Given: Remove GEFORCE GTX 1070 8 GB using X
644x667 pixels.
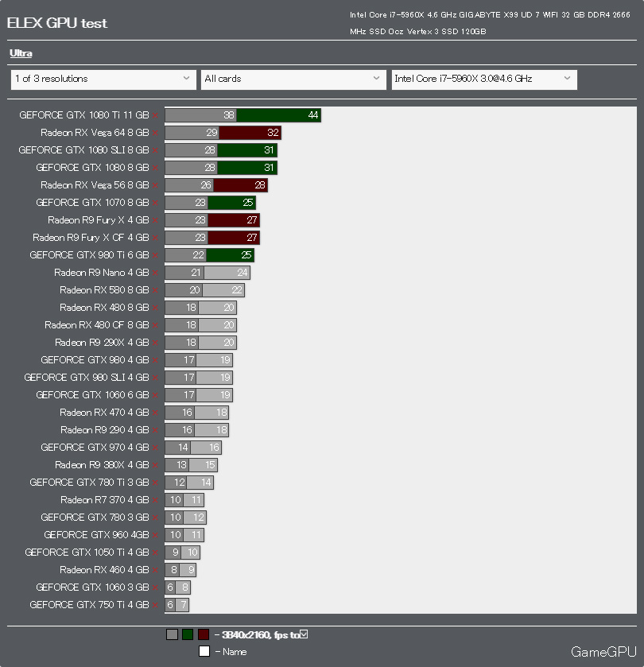Looking at the screenshot, I should point(155,203).
